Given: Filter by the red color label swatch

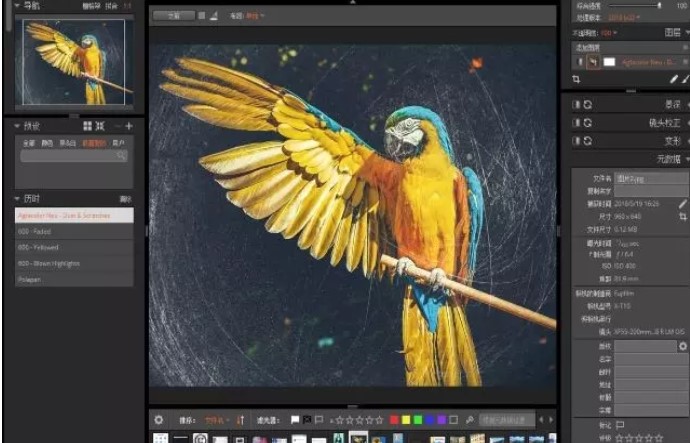Looking at the screenshot, I should point(395,419).
